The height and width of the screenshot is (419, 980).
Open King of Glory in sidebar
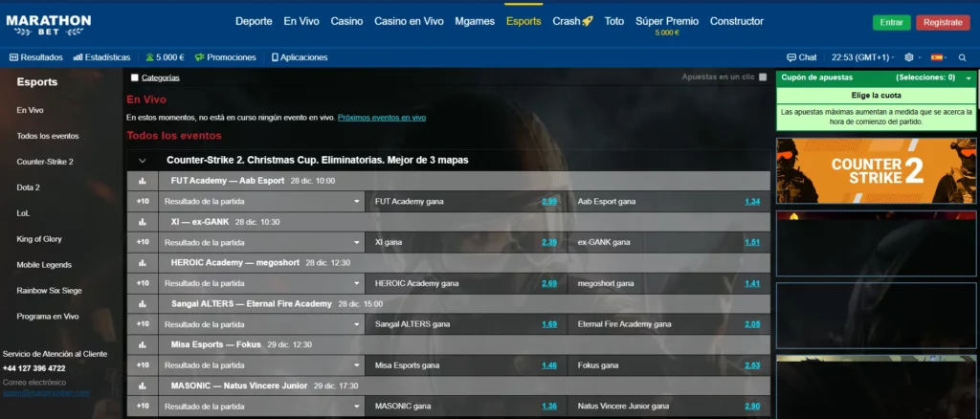tap(39, 239)
